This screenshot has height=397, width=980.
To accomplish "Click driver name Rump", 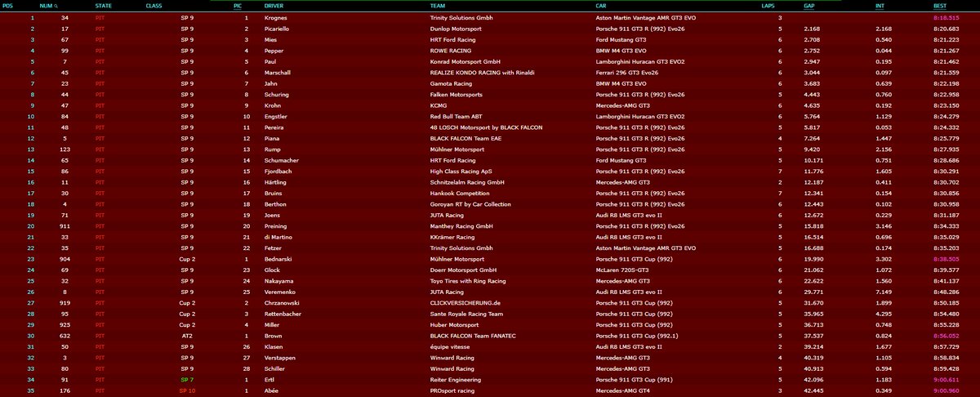I will pyautogui.click(x=273, y=149).
